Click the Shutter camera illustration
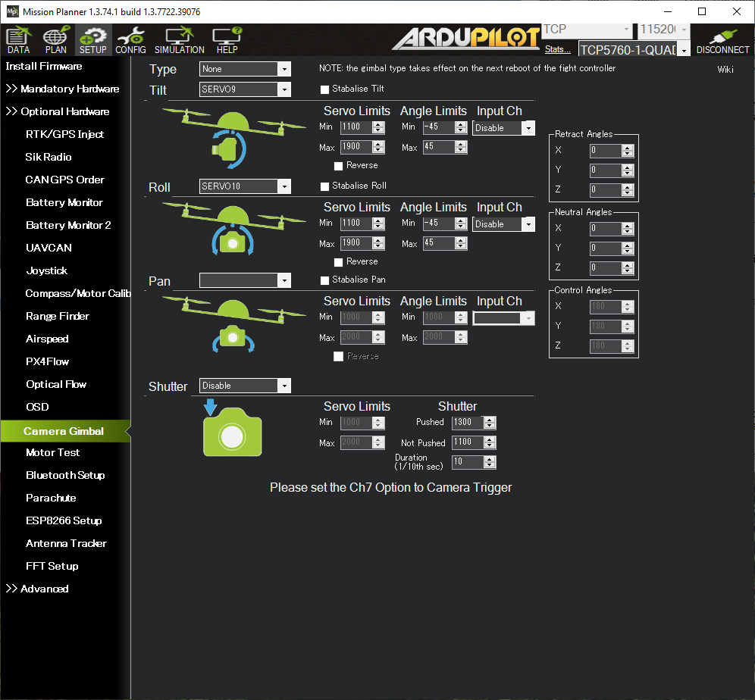 pos(232,427)
